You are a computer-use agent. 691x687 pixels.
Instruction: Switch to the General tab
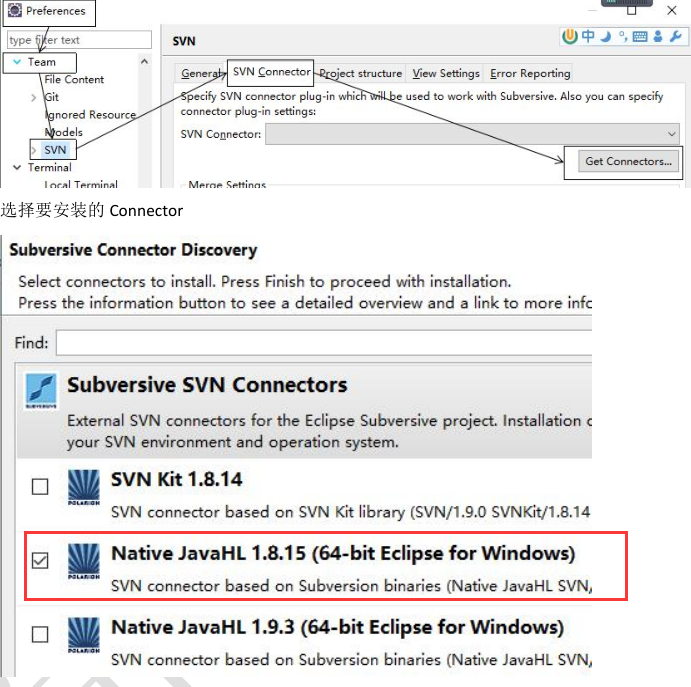click(x=201, y=73)
